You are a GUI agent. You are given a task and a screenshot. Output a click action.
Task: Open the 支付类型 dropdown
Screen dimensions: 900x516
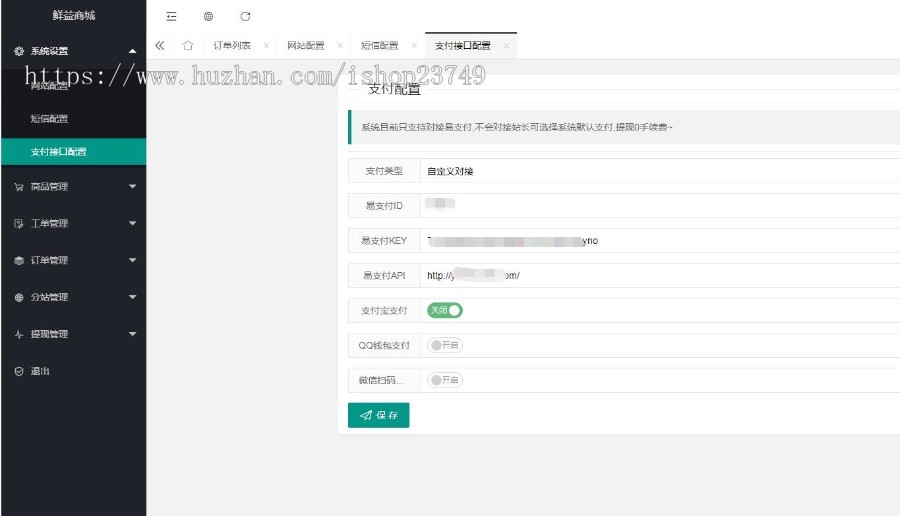click(658, 171)
